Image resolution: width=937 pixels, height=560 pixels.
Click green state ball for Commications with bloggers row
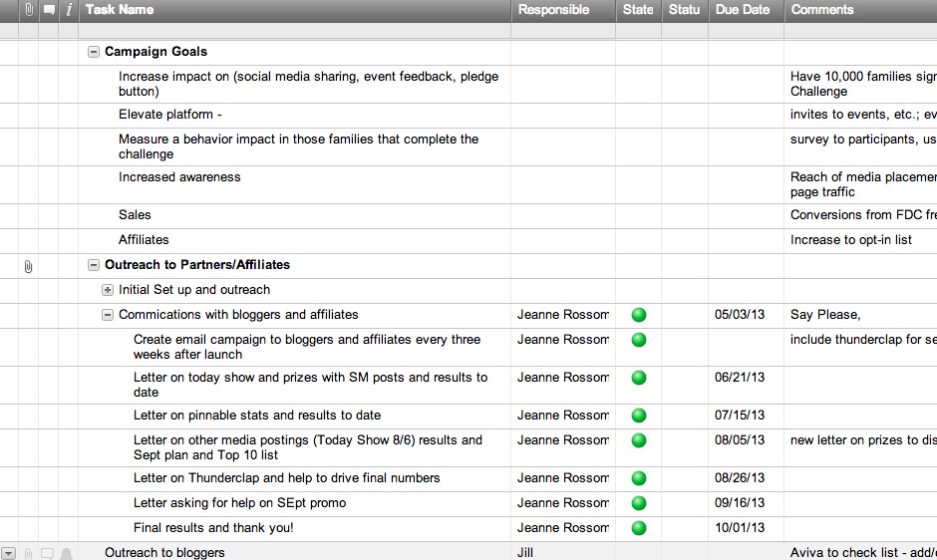[x=639, y=315]
